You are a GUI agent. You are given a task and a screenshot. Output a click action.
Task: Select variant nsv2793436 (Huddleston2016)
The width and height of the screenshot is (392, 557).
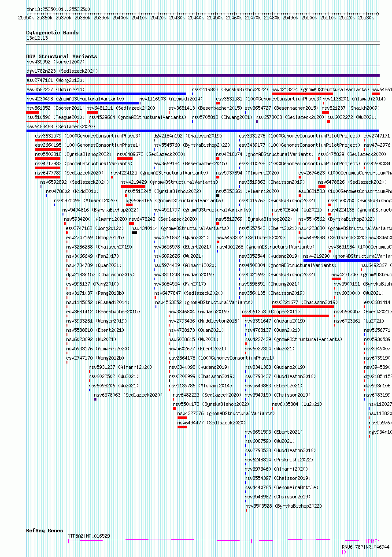point(204,321)
